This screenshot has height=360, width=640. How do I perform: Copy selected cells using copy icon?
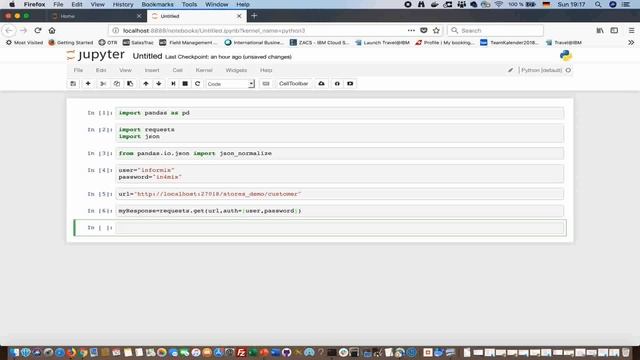[x=116, y=84]
